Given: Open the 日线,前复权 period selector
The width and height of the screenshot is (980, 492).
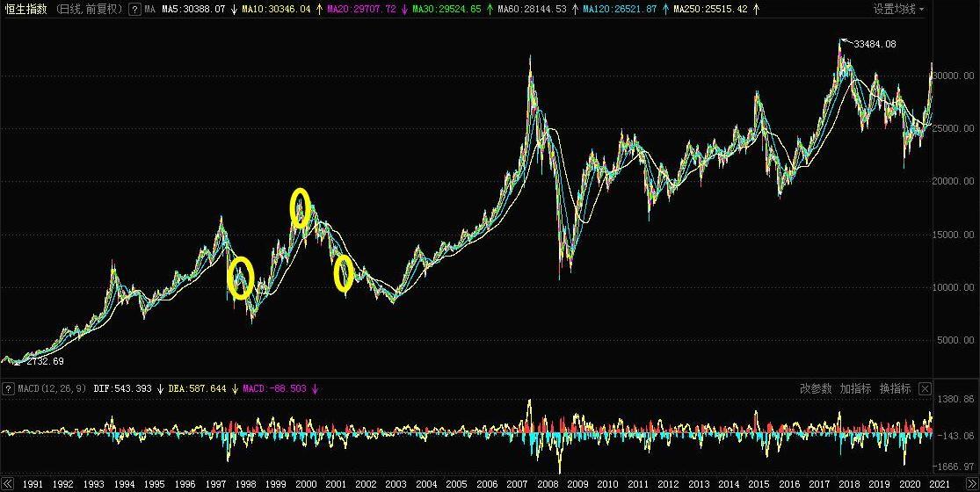Looking at the screenshot, I should click(x=88, y=10).
